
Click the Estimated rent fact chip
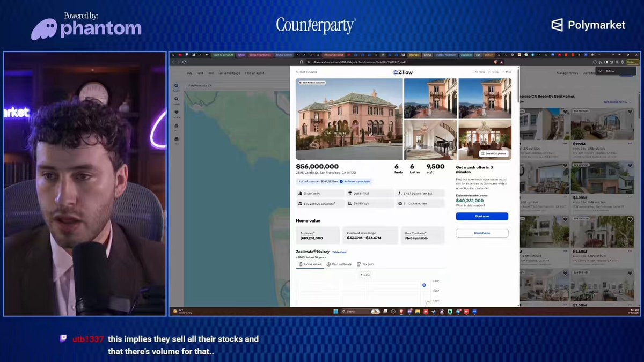tap(421, 204)
